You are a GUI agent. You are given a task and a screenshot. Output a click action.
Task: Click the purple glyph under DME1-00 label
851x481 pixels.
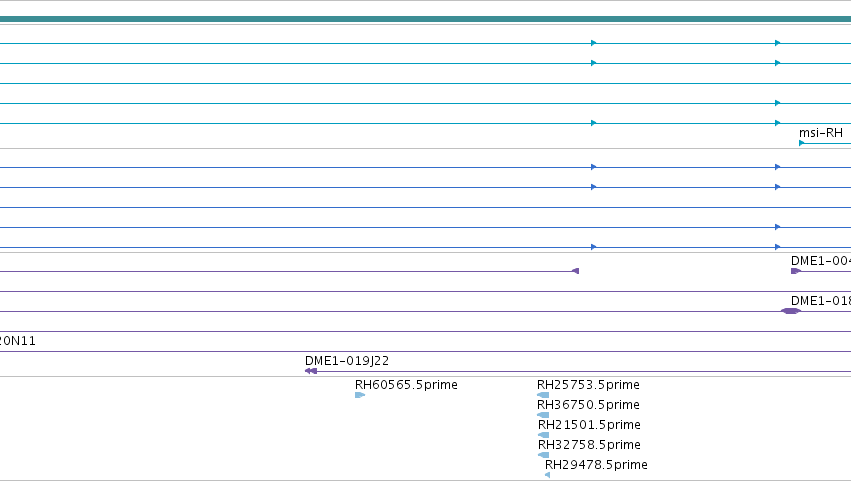click(x=796, y=271)
